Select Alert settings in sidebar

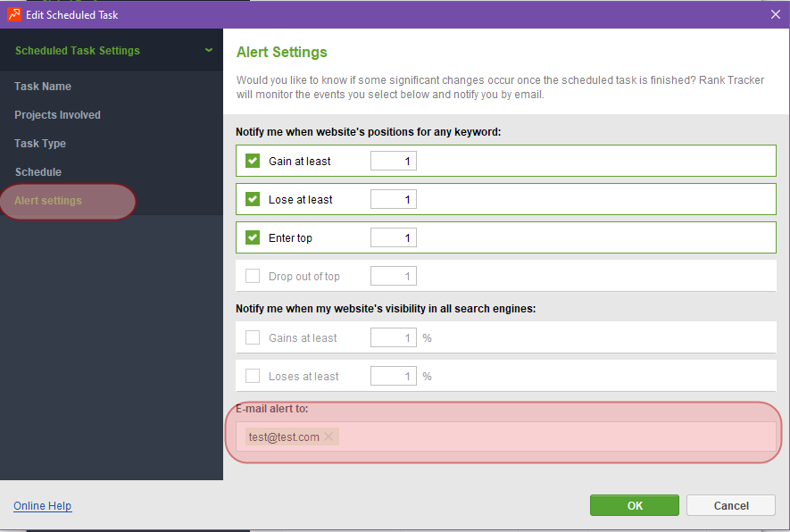48,201
